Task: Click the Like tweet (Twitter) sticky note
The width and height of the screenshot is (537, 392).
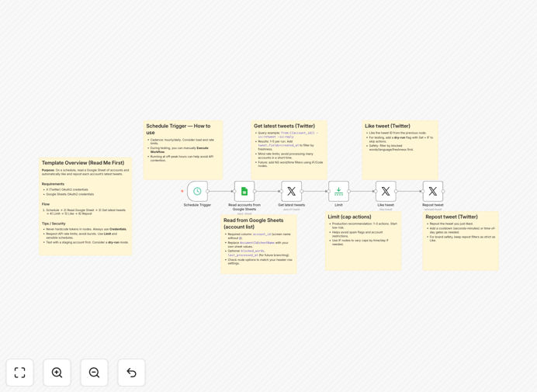Action: tap(400, 150)
